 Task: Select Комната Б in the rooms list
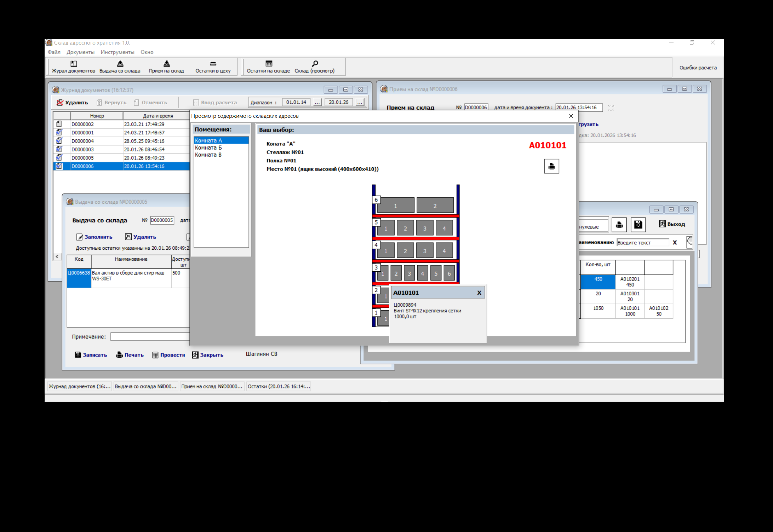point(221,148)
